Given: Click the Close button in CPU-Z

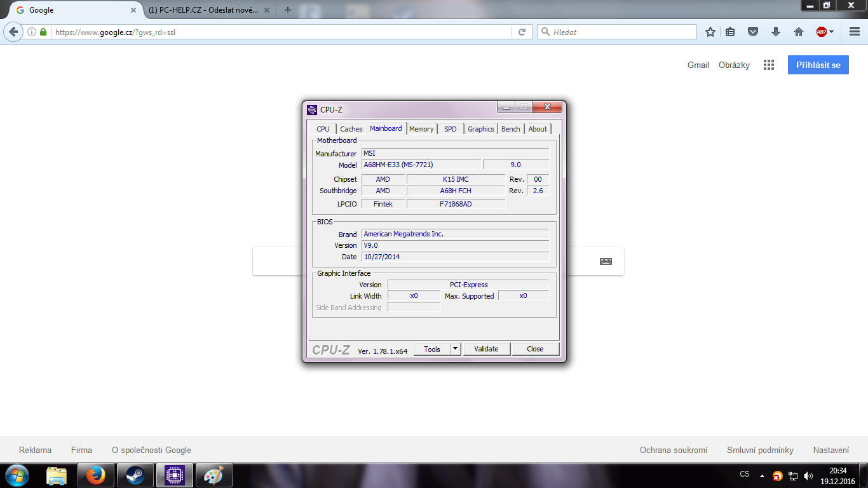Looking at the screenshot, I should pyautogui.click(x=535, y=349).
